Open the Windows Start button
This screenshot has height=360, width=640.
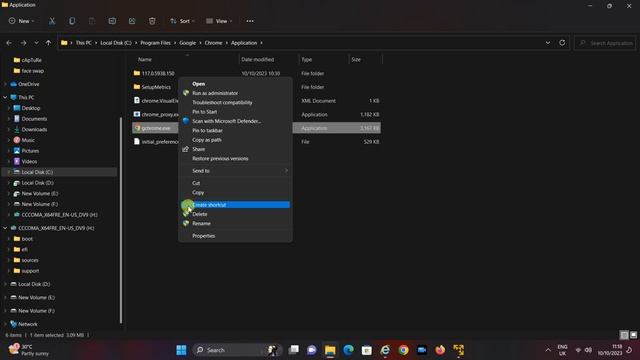(181, 350)
